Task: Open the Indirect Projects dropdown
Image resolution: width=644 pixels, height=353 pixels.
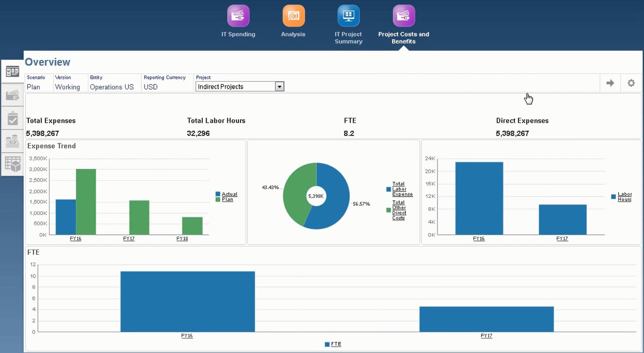Action: [279, 86]
